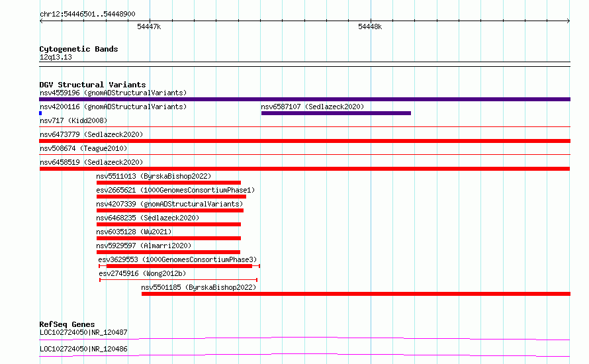Select the nsv4559196 (gnomADStructuralVariants) label
Screen dimensions: 589x364
coord(113,93)
